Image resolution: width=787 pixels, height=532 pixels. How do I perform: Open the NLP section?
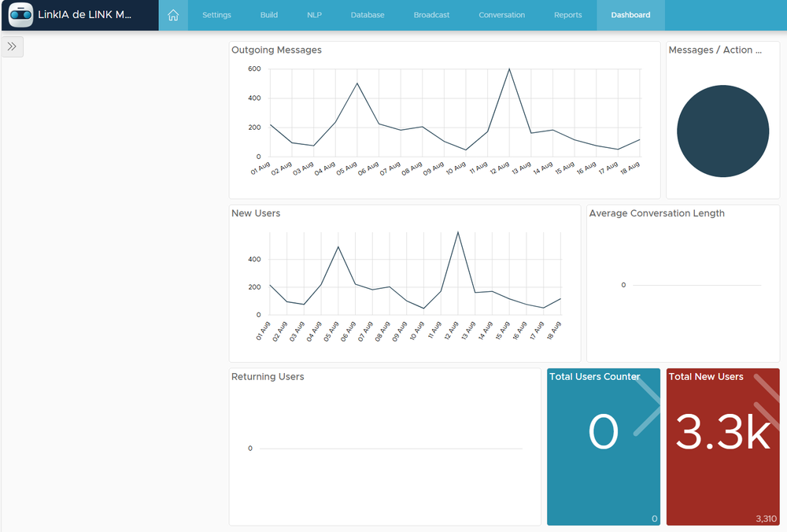[x=314, y=14]
